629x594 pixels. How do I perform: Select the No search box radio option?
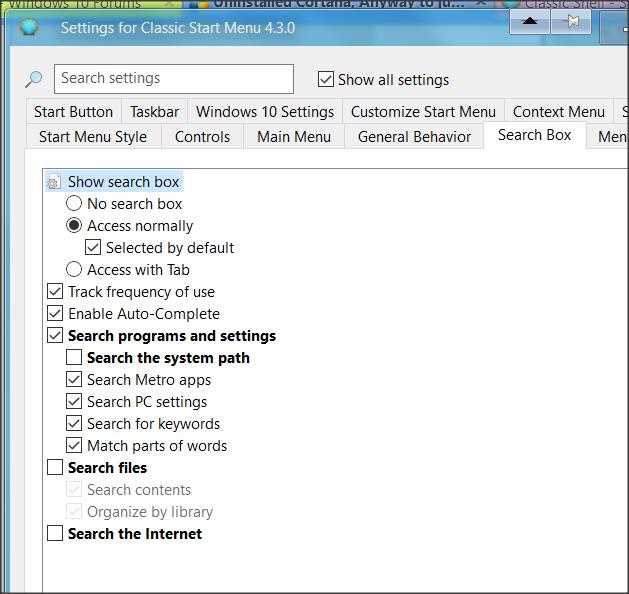74,203
